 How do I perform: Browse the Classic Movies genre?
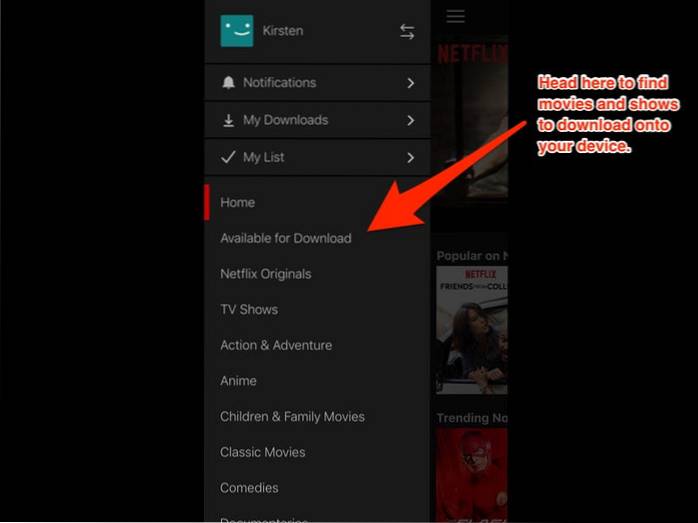[x=263, y=452]
